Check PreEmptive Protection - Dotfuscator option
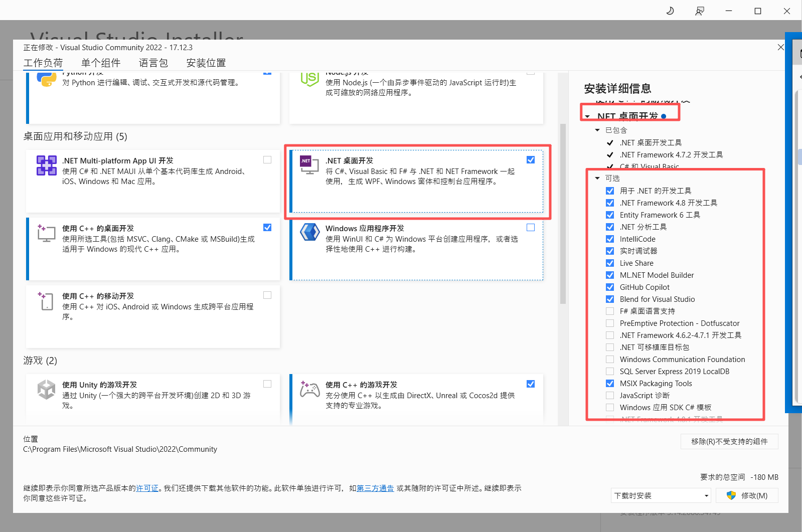 (x=610, y=323)
